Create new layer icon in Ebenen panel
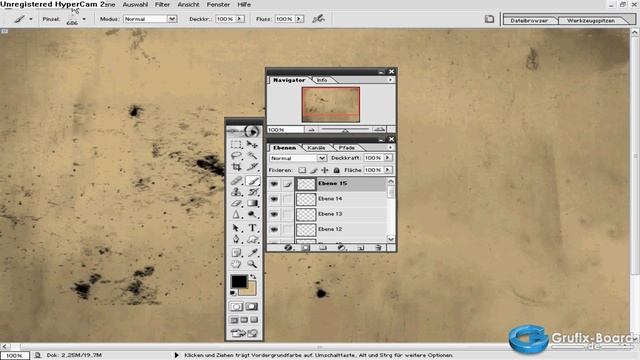 point(360,248)
